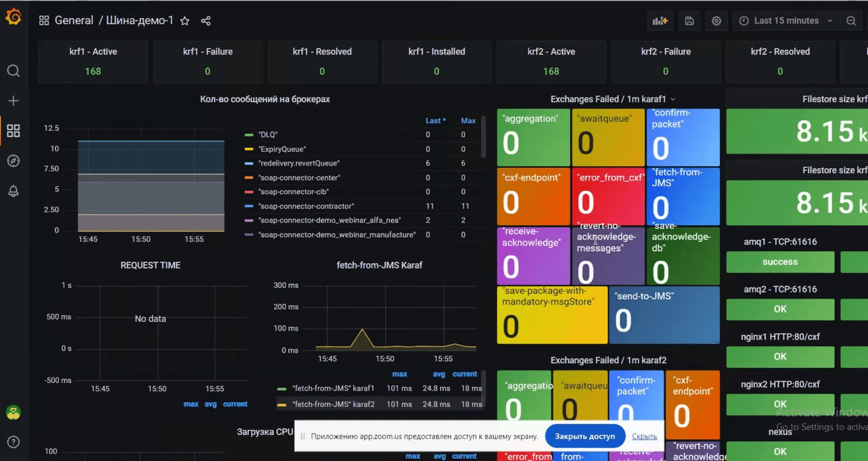Expand Exchanges Failed karaf1 panel title menu
Image resolution: width=868 pixels, height=461 pixels.
(613, 99)
